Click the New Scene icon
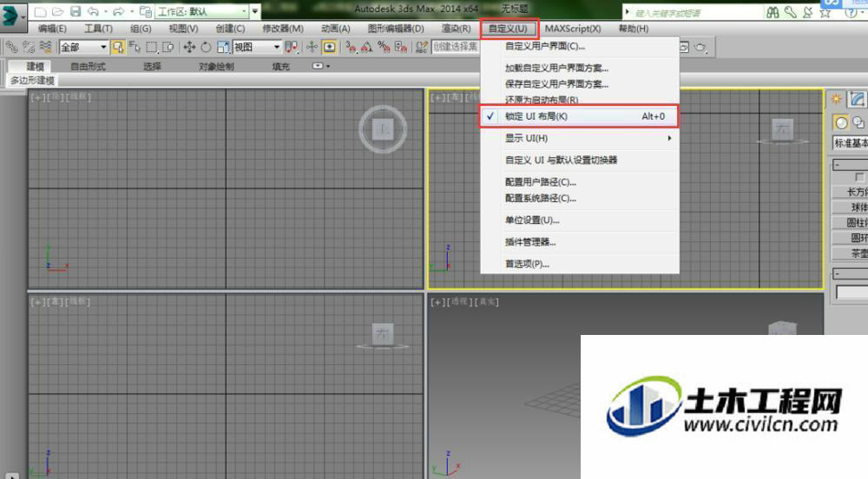This screenshot has height=479, width=868. click(x=40, y=11)
